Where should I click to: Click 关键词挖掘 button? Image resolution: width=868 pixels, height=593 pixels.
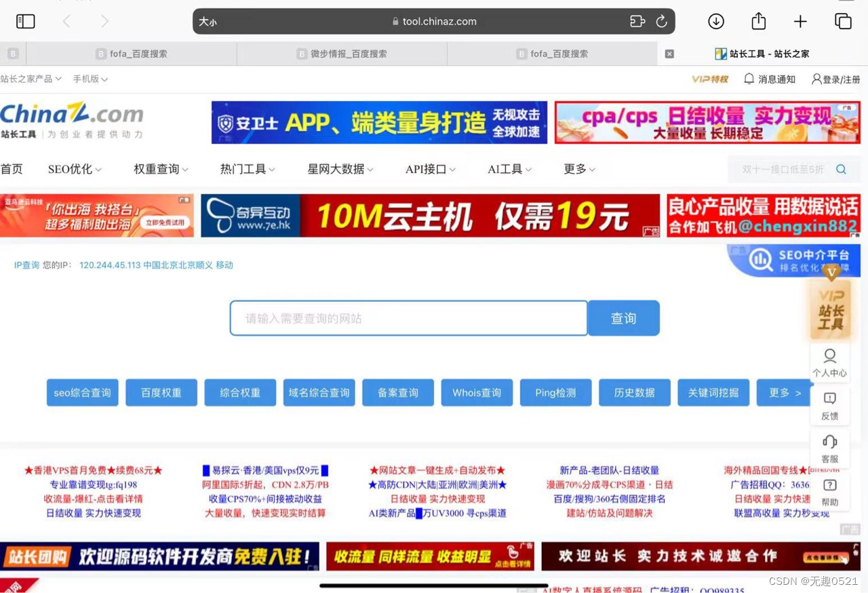click(x=713, y=393)
